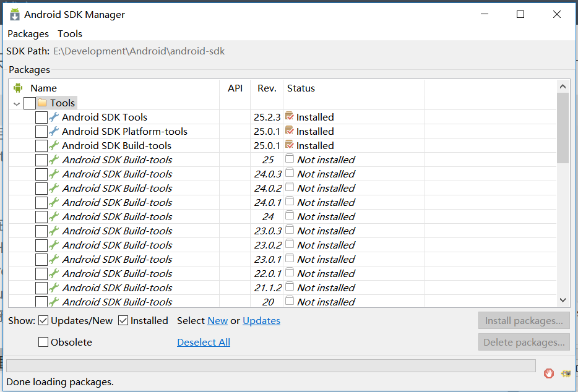Screen dimensions: 578x392
Task: Enable the Obsolete packages checkbox
Action: pyautogui.click(x=43, y=342)
